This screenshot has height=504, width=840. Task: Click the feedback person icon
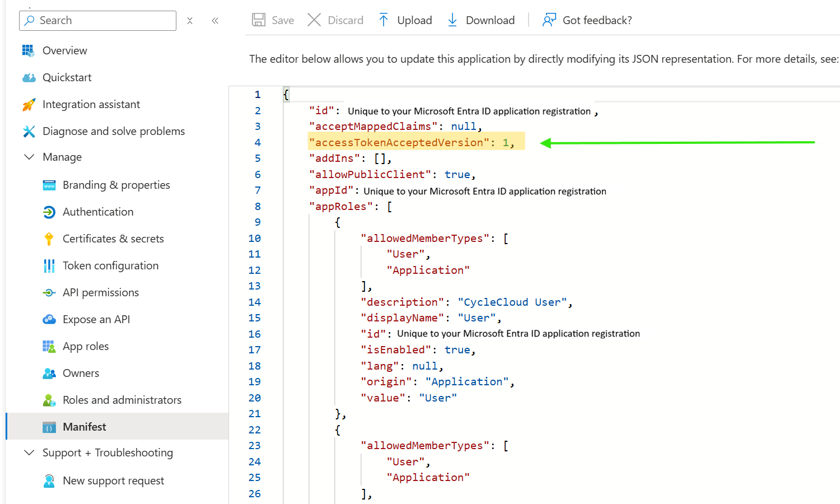(549, 20)
